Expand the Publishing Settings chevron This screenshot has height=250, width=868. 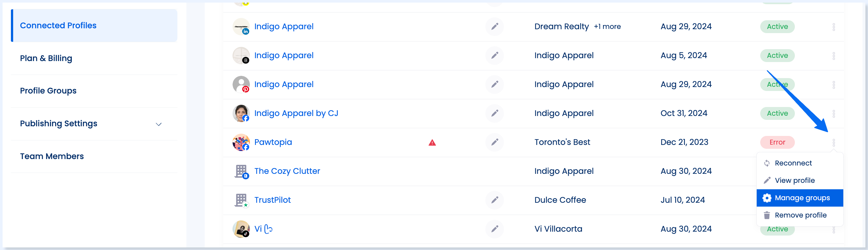(159, 124)
